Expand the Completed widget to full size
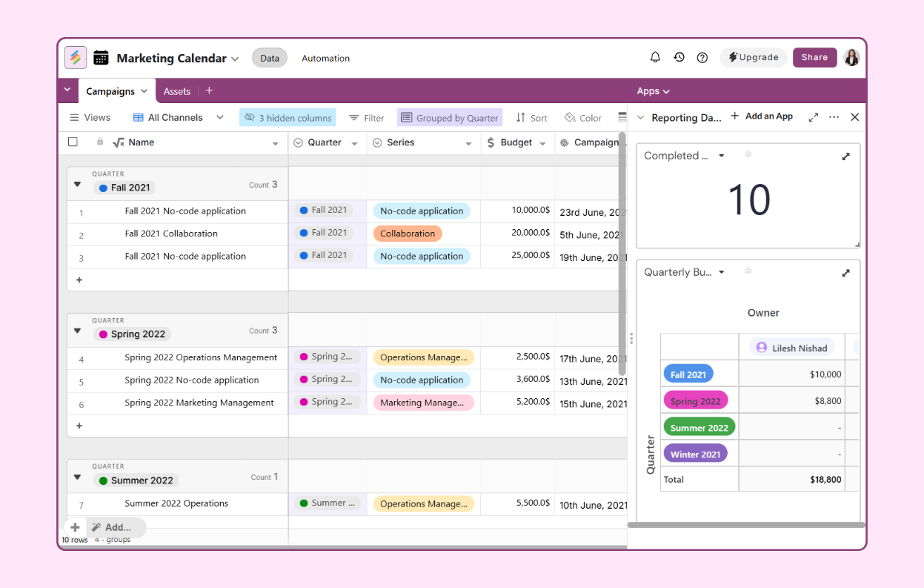Viewport: 924px width, 588px height. coord(846,156)
